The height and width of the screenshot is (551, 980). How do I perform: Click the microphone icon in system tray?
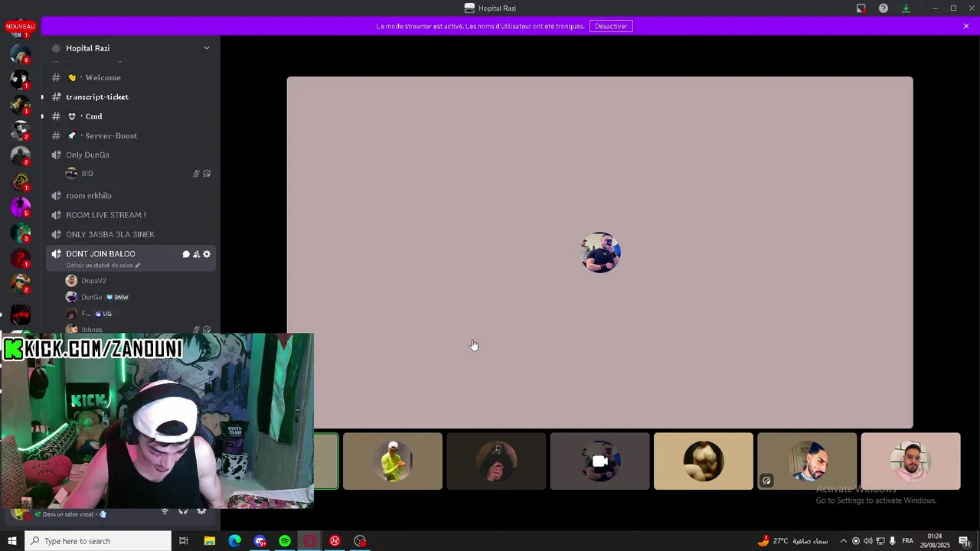click(893, 541)
